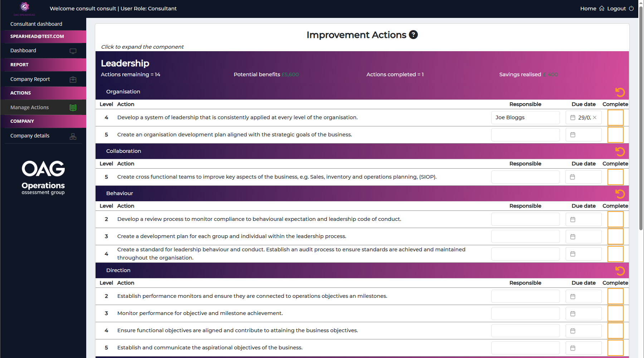The width and height of the screenshot is (644, 358).
Task: Click the help question mark beside Improvement Actions
Action: click(x=413, y=35)
